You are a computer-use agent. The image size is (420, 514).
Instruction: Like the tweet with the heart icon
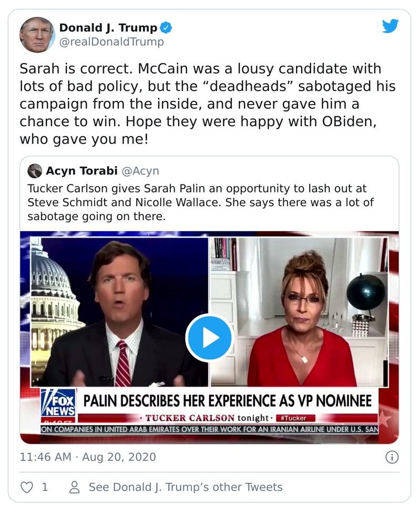tap(26, 487)
